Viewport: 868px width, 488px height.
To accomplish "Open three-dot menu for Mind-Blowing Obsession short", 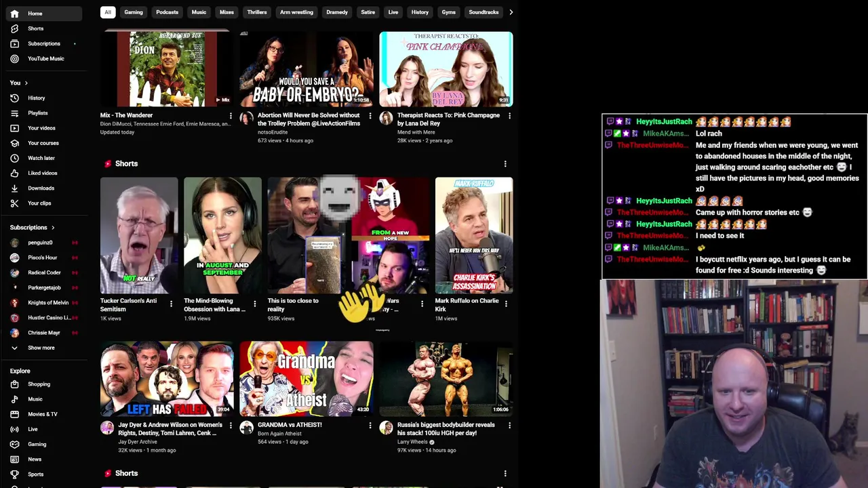I will (x=255, y=304).
